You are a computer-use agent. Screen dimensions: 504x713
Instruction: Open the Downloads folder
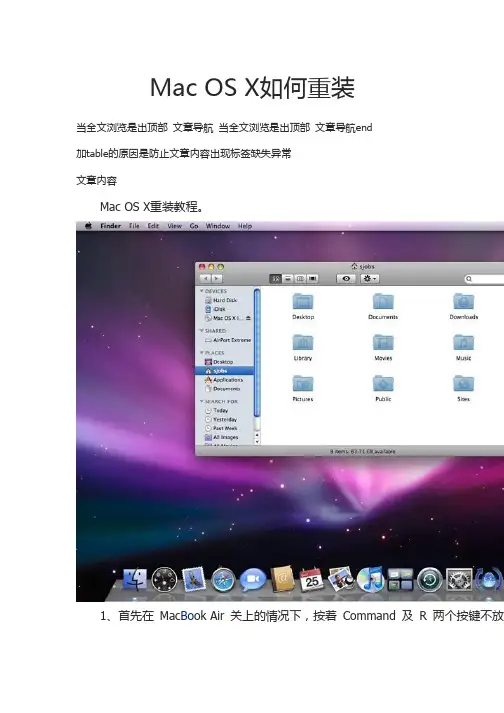[464, 306]
